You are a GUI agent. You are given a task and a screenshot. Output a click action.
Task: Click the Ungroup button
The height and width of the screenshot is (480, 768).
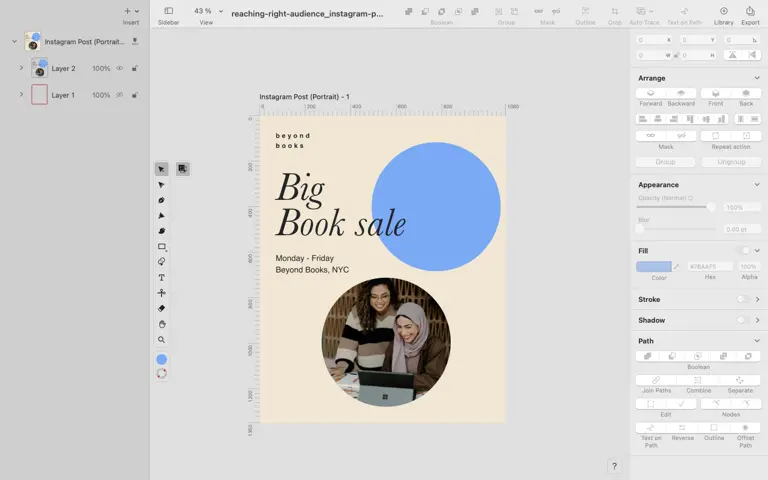[731, 162]
